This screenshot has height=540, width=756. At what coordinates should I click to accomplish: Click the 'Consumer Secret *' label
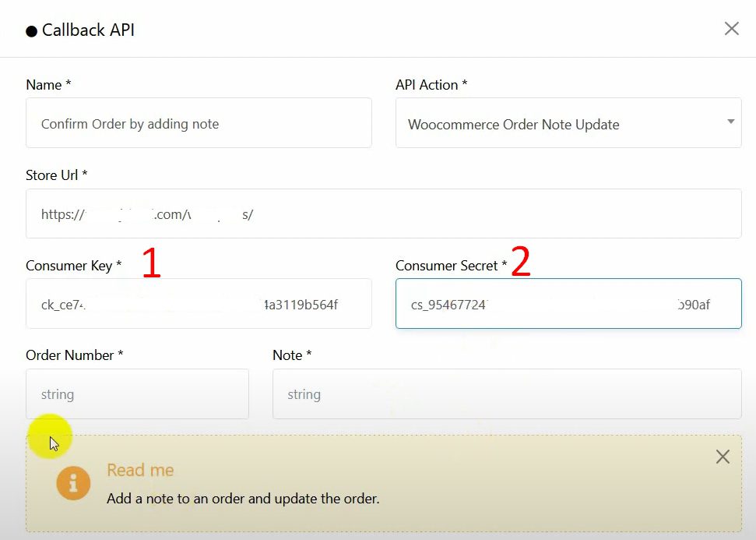[x=451, y=266]
